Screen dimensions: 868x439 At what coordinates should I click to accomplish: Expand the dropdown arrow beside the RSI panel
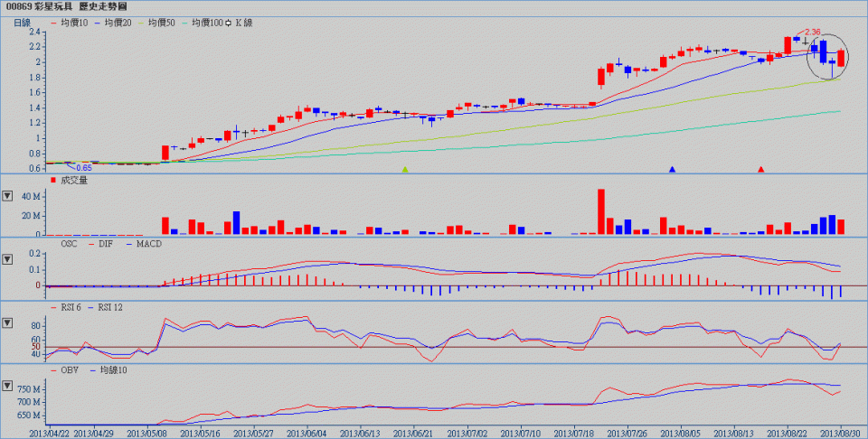coord(8,322)
